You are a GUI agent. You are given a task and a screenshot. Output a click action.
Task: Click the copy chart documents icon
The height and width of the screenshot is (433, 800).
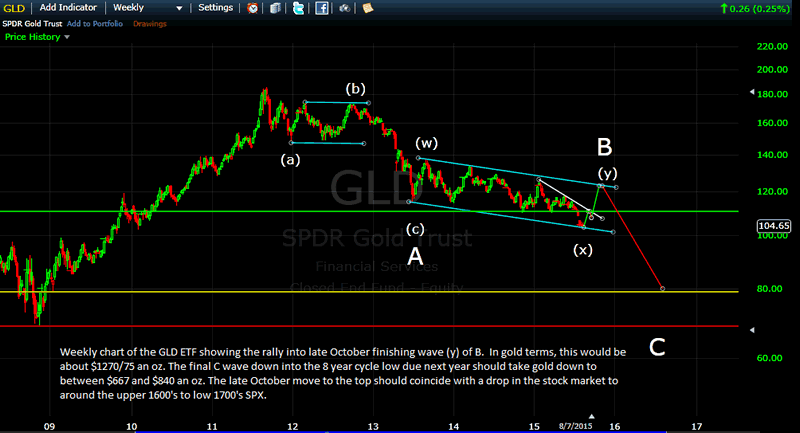pyautogui.click(x=276, y=8)
